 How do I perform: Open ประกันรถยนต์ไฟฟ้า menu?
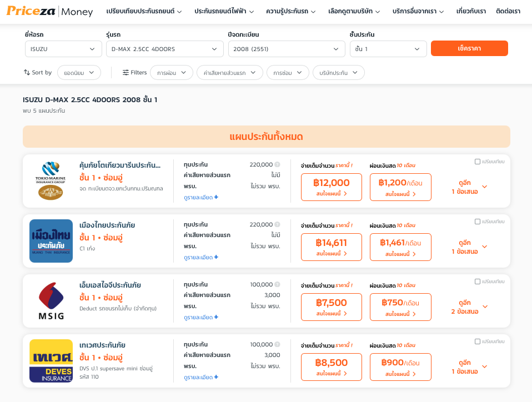coord(224,11)
